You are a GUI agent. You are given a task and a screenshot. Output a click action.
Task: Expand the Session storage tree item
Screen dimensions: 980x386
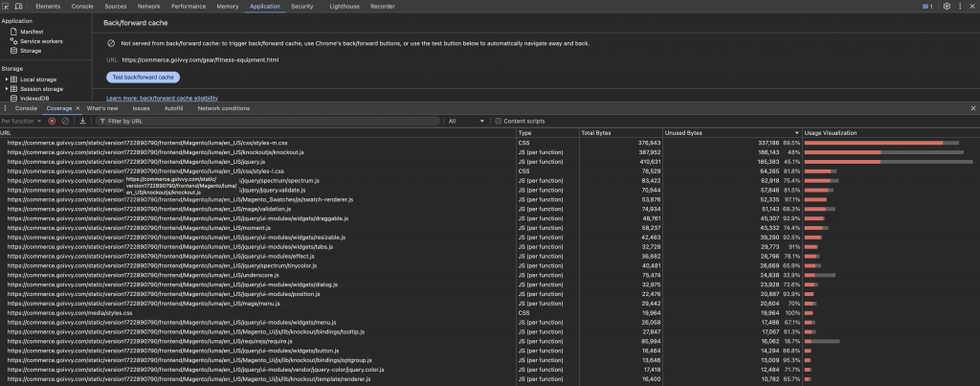pos(6,88)
